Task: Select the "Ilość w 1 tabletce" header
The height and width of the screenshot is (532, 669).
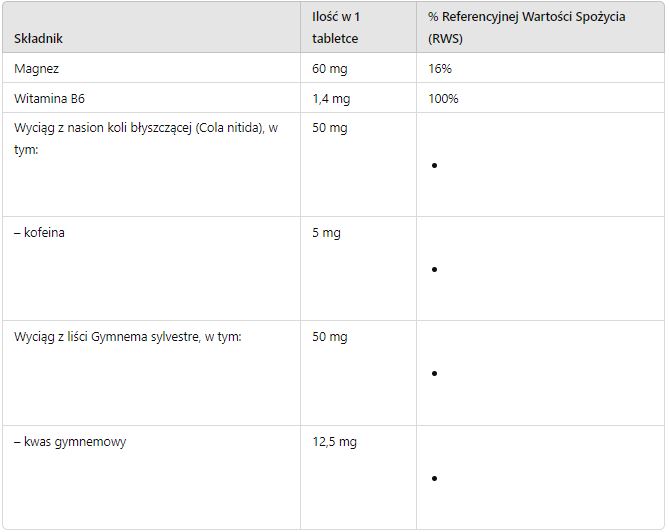Action: [x=335, y=28]
